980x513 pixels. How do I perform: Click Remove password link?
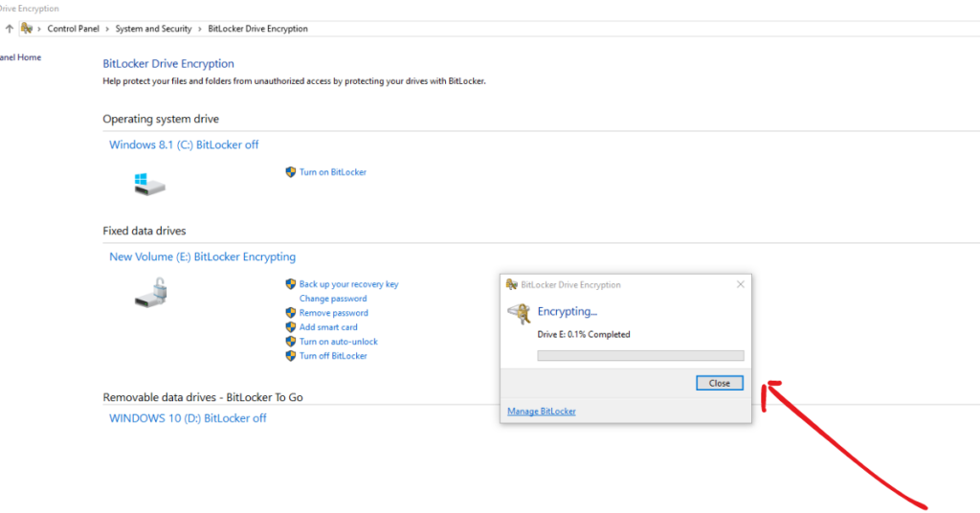333,313
